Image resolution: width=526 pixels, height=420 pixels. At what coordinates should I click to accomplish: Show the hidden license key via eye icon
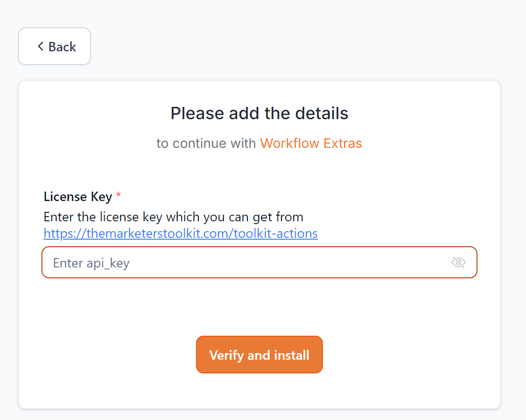[x=458, y=262]
